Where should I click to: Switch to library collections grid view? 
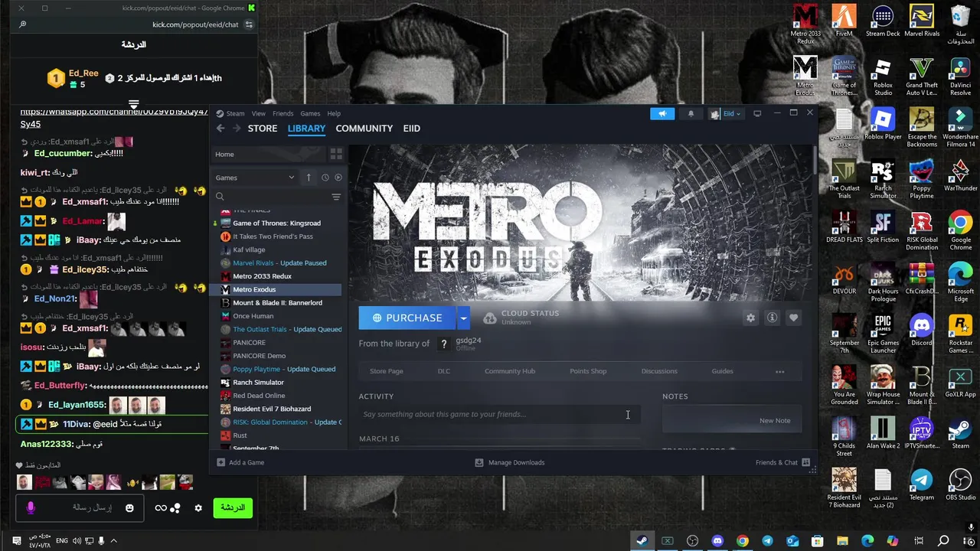pos(336,154)
